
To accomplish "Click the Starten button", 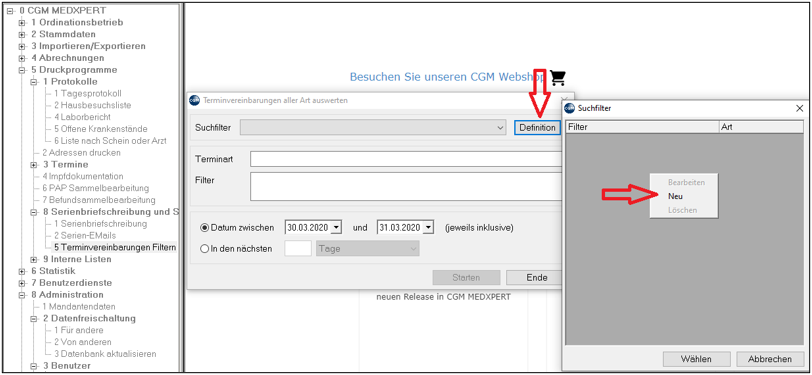I will (x=466, y=277).
